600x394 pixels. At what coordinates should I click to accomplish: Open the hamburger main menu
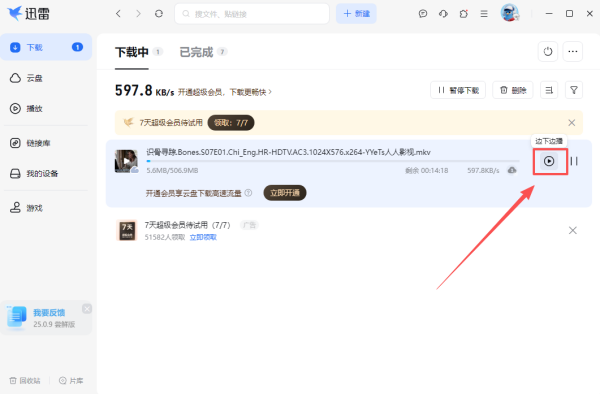[x=484, y=14]
